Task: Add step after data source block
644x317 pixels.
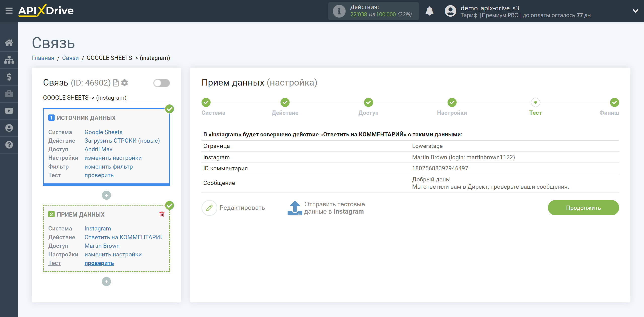Action: click(x=106, y=195)
